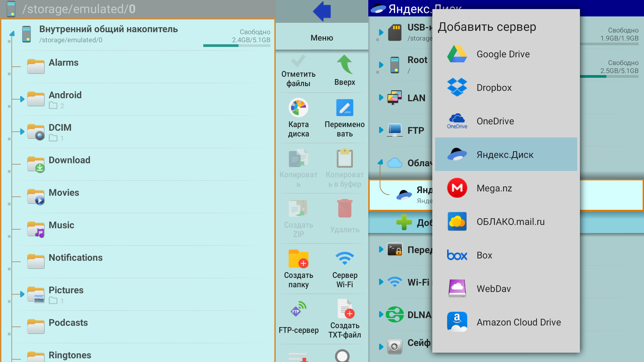
Task: Choose Box cloud storage
Action: point(506,255)
